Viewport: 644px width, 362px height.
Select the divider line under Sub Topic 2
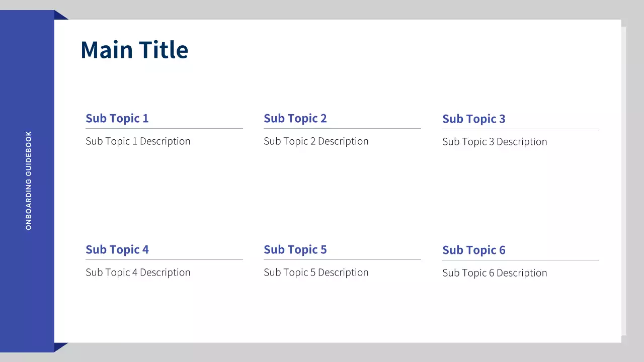[x=342, y=128]
